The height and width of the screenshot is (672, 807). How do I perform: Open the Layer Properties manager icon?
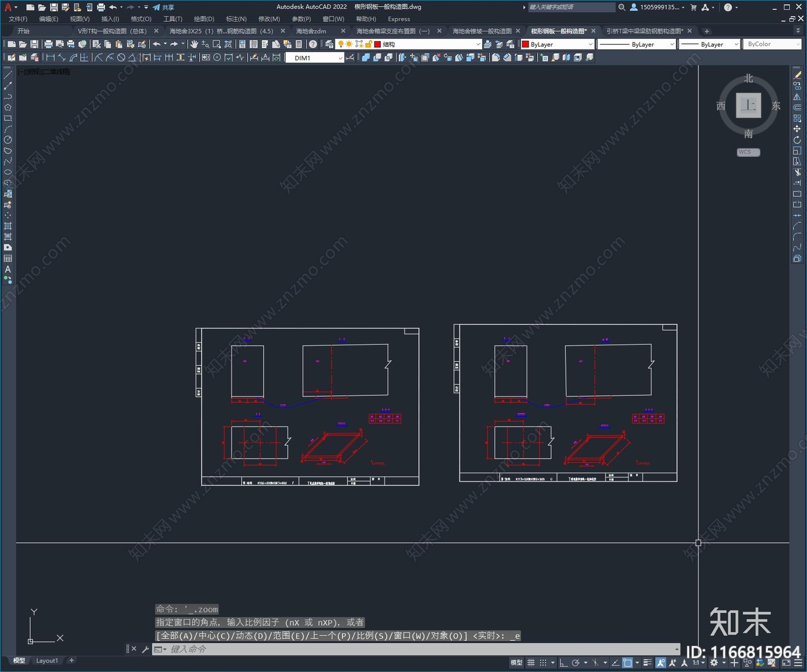pos(329,44)
